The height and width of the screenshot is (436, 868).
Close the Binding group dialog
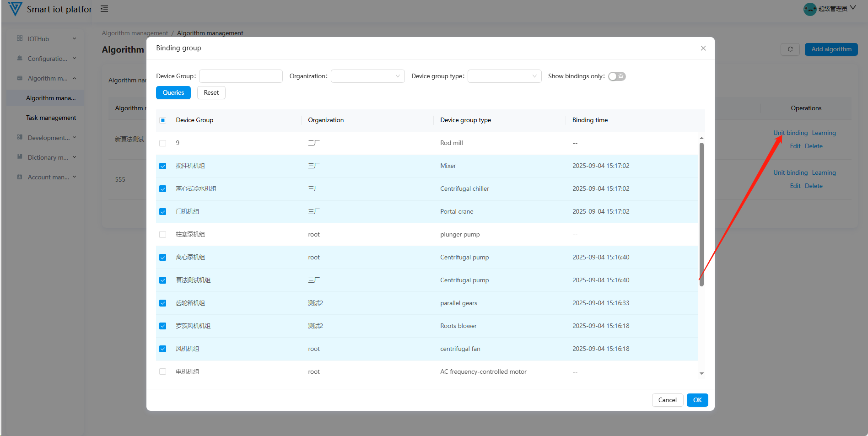click(x=703, y=48)
